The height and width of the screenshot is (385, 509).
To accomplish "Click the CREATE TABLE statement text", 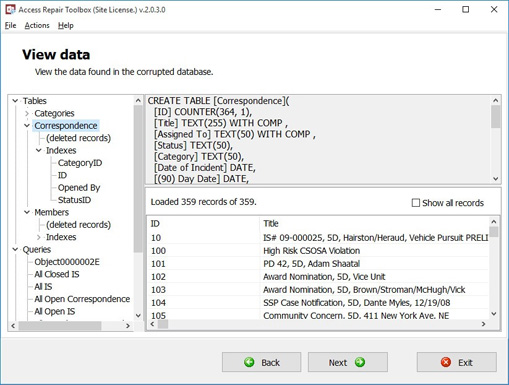I will coord(219,101).
